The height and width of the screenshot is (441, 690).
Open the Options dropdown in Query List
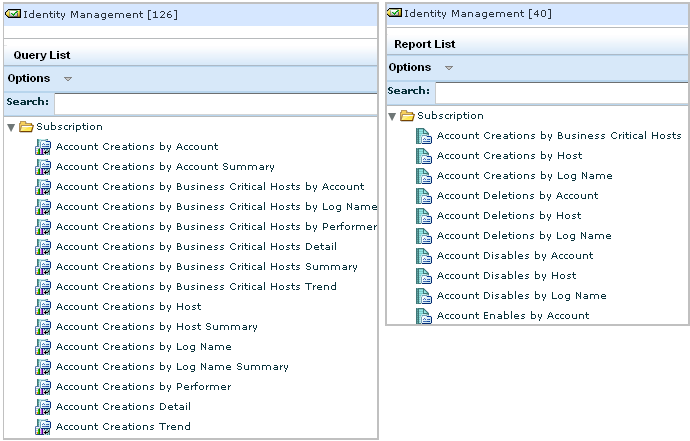[x=68, y=79]
